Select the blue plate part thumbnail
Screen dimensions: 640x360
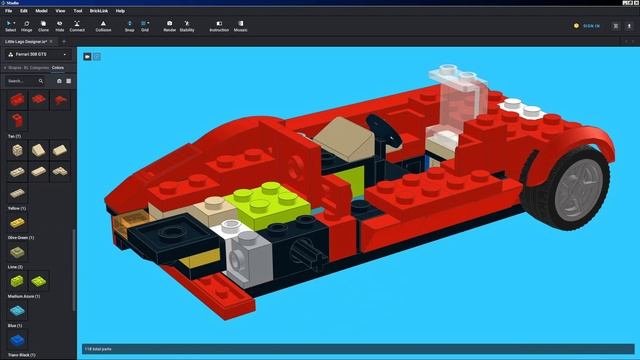[x=17, y=340]
